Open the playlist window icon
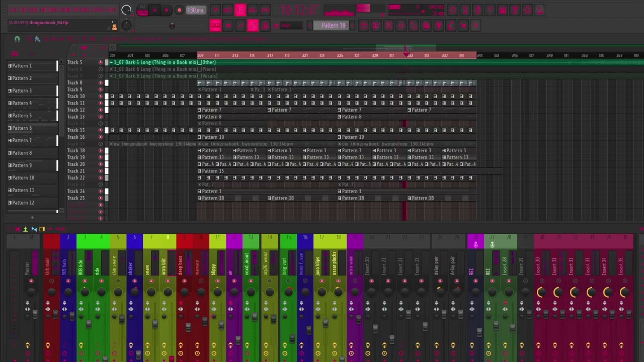The height and width of the screenshot is (362, 644). pos(364,25)
